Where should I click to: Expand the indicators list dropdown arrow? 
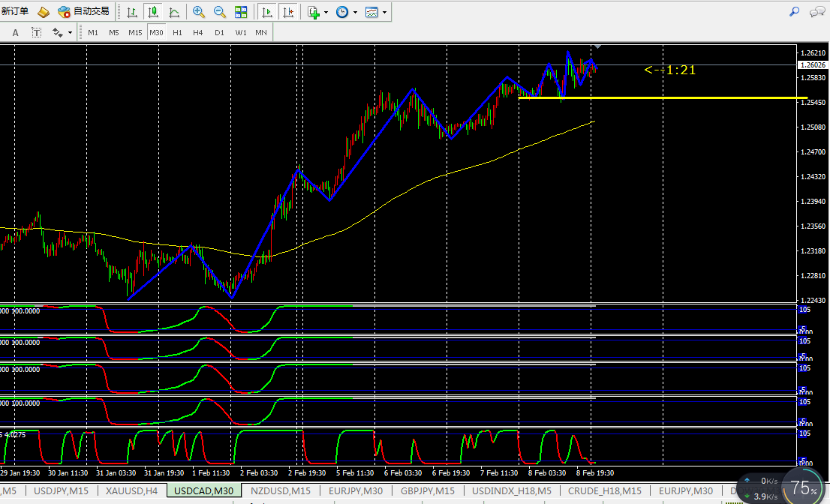coord(326,12)
